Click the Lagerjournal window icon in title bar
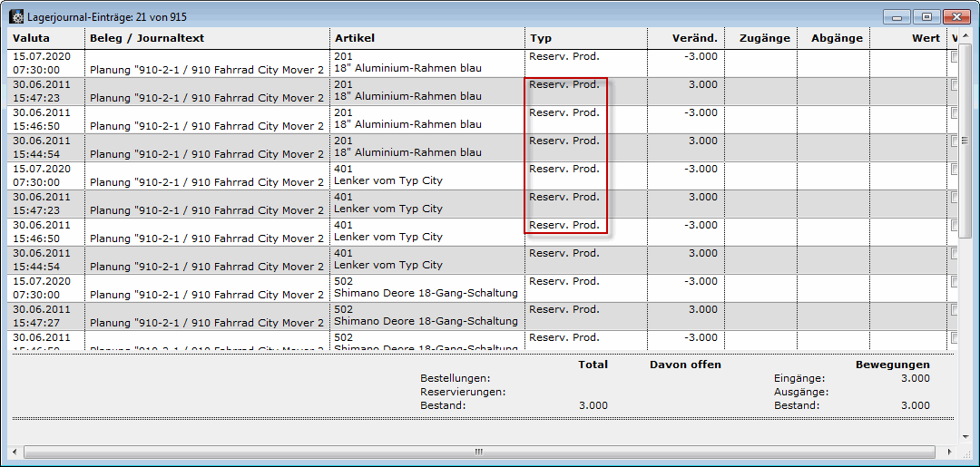 [x=16, y=16]
